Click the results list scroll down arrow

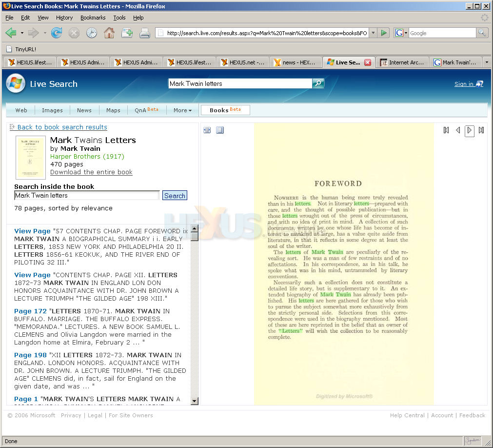[x=195, y=401]
